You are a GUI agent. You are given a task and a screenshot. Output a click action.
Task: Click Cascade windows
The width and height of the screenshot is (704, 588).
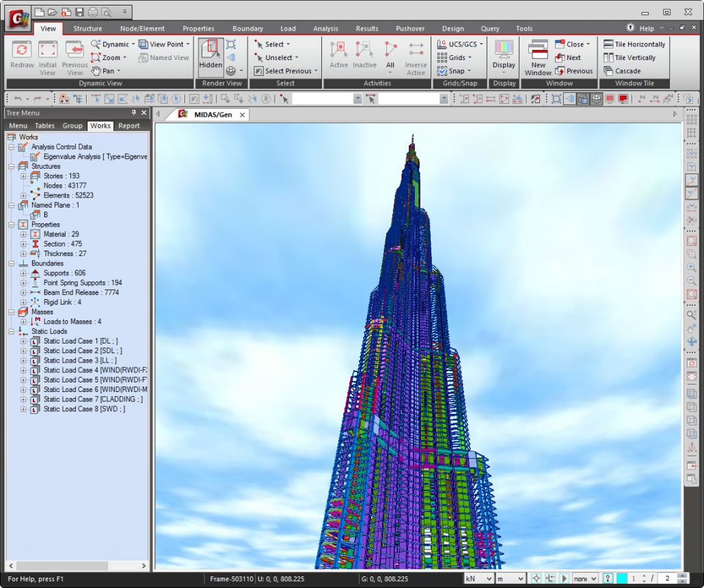pyautogui.click(x=622, y=71)
